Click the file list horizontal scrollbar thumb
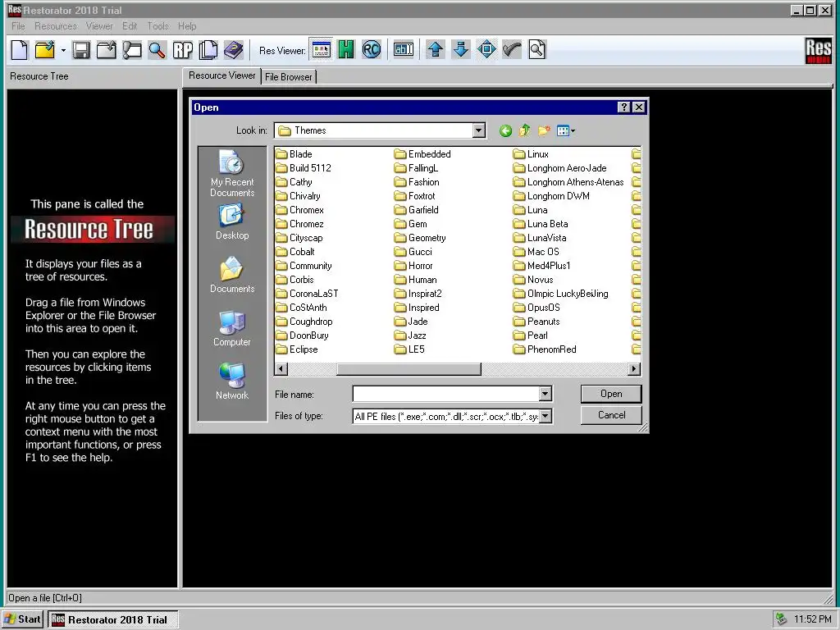Image resolution: width=840 pixels, height=630 pixels. [x=409, y=368]
